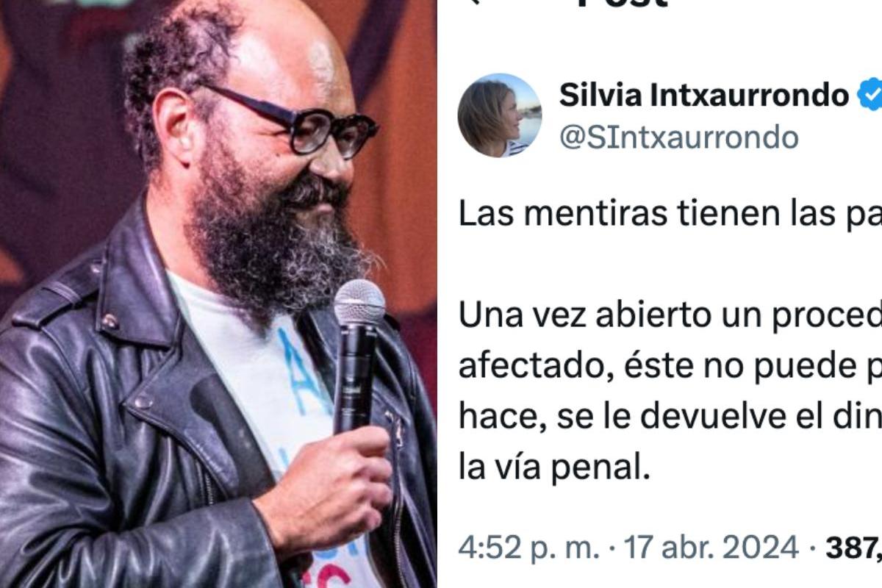882x588 pixels.
Task: Click the line 'Una vez abierto un proced'
Action: pos(670,316)
